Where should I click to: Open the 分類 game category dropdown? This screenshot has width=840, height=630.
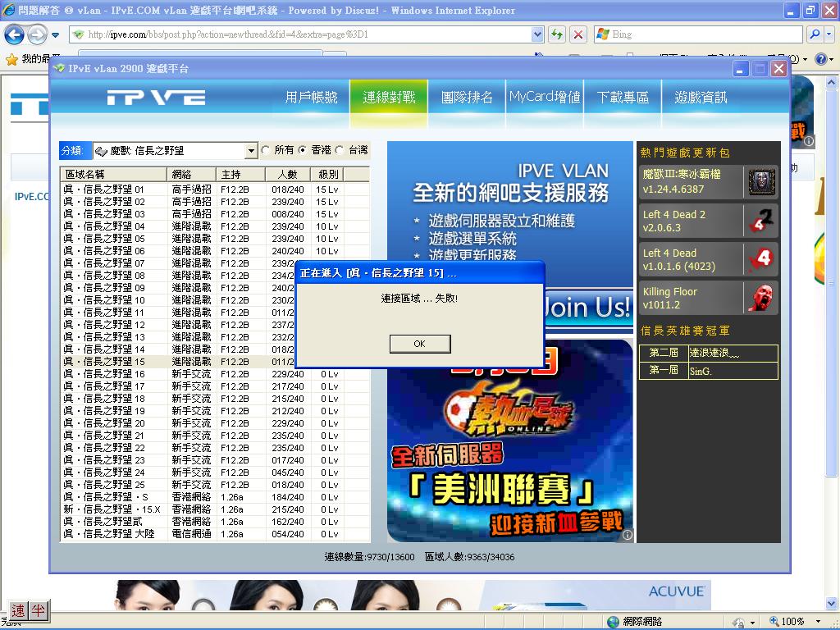point(251,151)
